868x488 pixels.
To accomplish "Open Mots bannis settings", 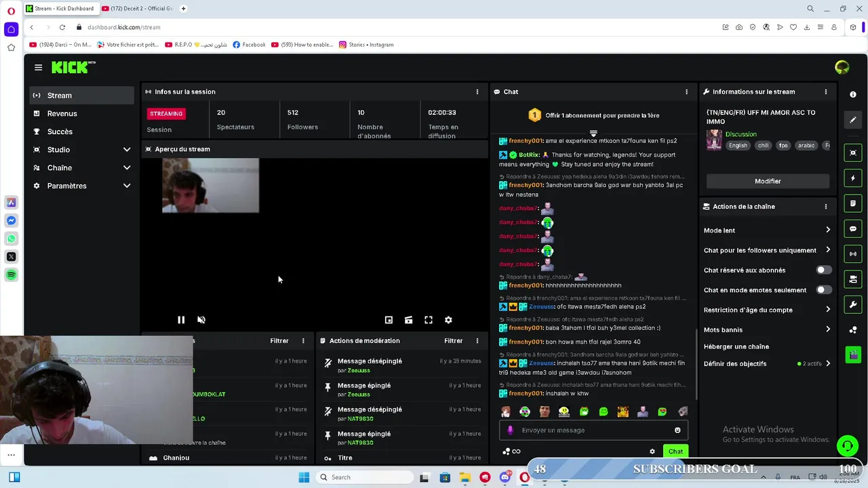I will click(x=767, y=330).
